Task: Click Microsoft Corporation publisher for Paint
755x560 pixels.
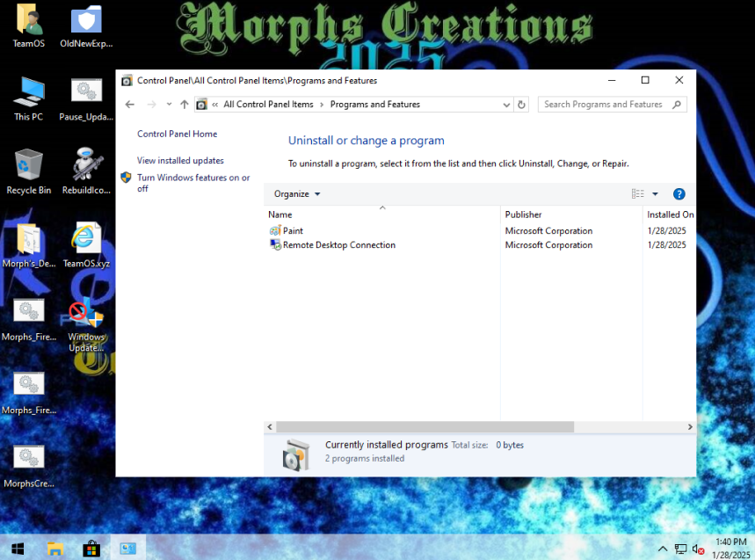Action: (548, 230)
